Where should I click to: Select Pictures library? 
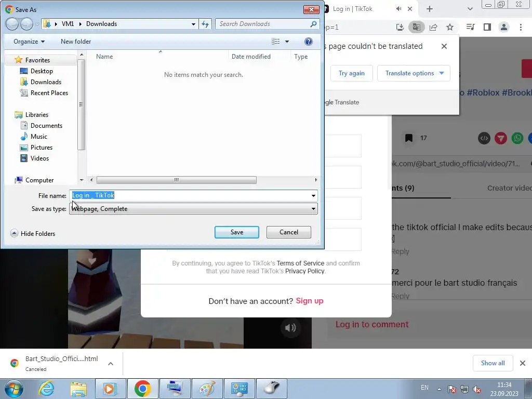click(42, 147)
